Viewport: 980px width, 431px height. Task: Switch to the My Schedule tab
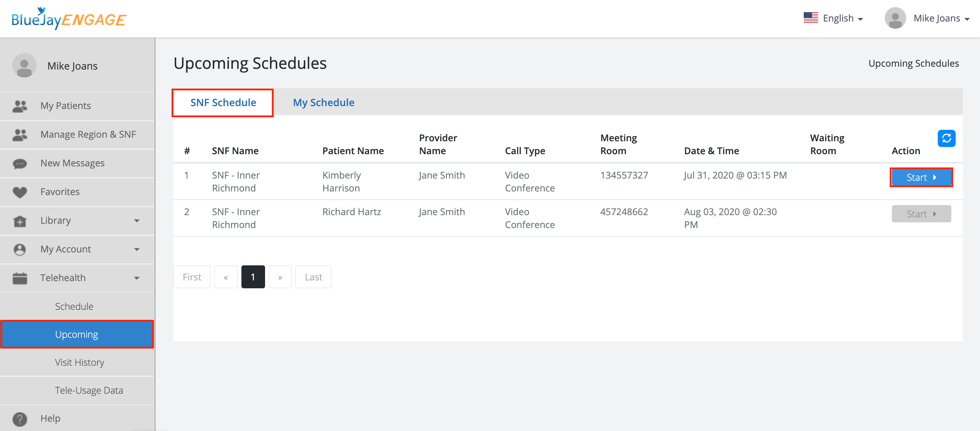(323, 103)
